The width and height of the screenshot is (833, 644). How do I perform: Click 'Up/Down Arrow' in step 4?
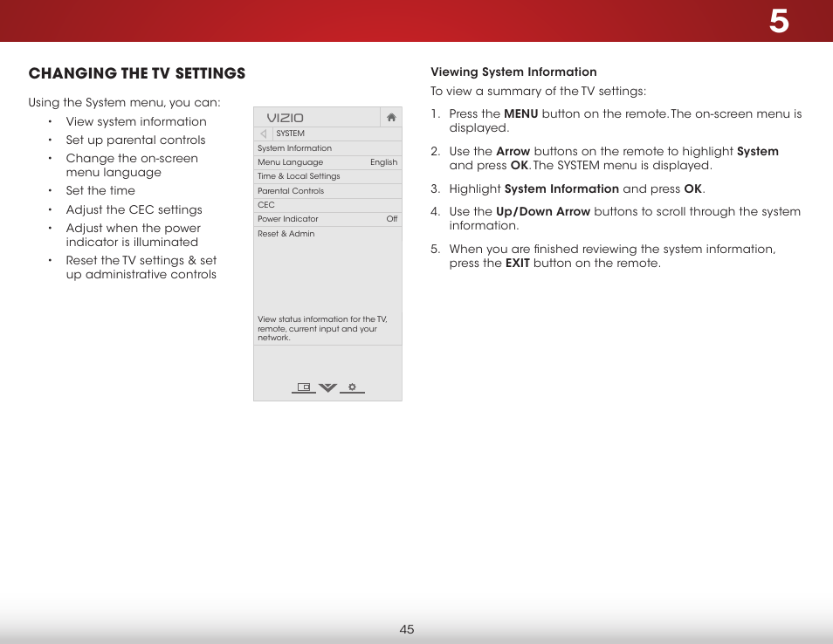point(543,211)
